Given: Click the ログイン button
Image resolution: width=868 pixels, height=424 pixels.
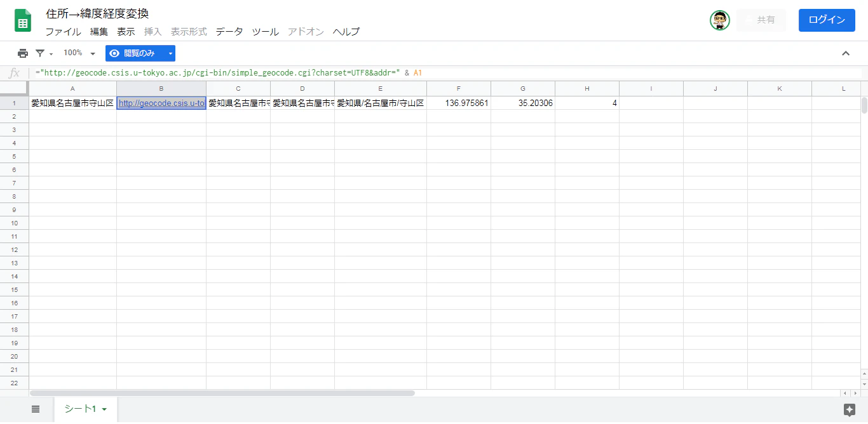Looking at the screenshot, I should pos(827,20).
